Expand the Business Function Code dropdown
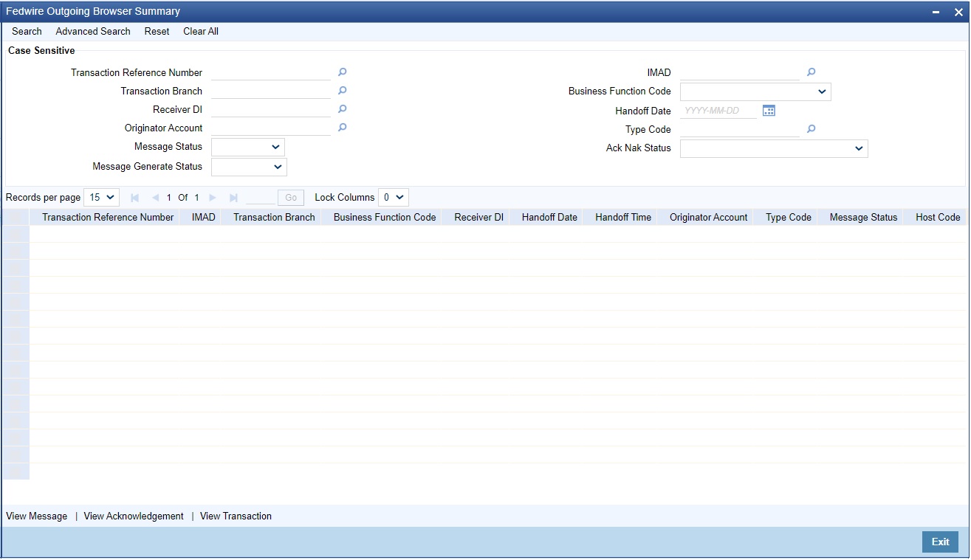Viewport: 971px width, 560px height. pos(755,91)
